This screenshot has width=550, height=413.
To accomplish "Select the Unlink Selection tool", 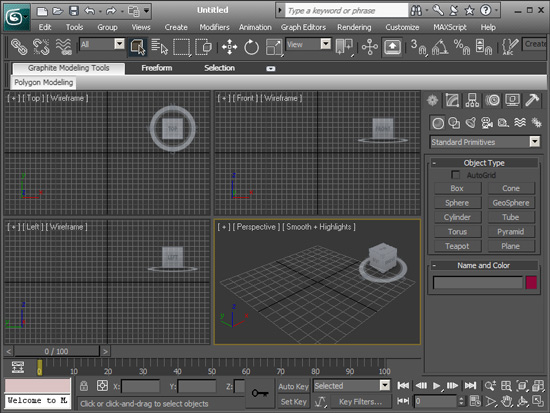I will pyautogui.click(x=41, y=47).
